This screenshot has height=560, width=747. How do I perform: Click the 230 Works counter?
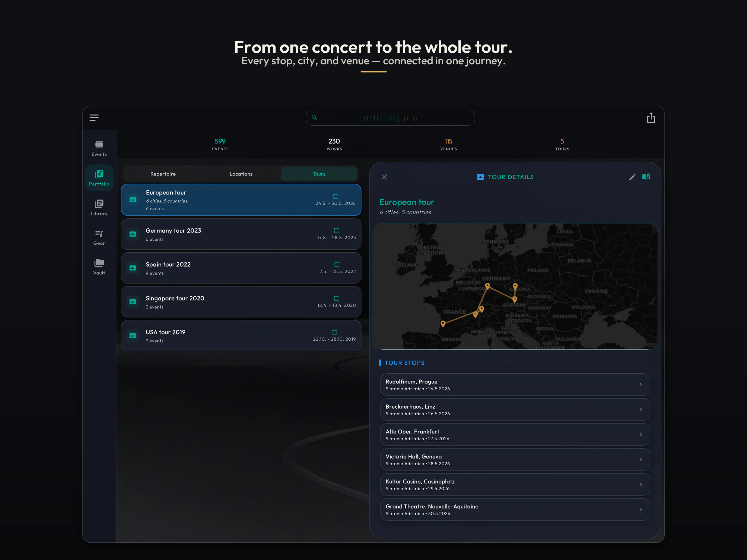334,144
